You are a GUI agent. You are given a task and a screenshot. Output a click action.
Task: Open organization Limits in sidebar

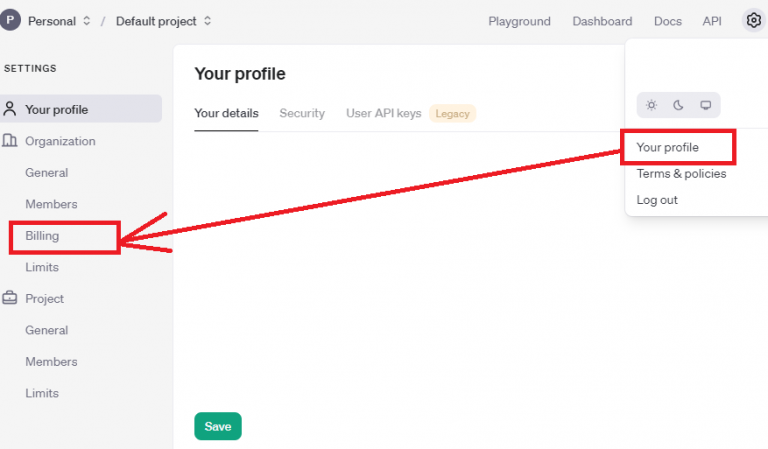(42, 267)
